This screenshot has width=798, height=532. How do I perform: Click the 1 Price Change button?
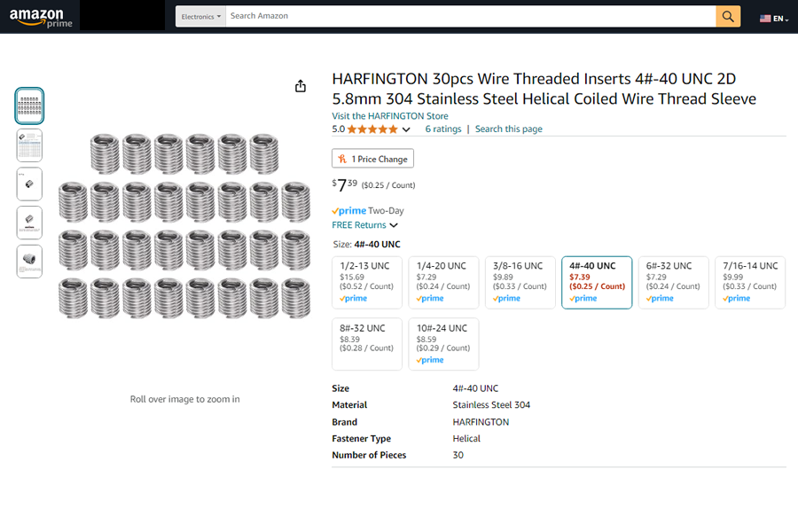(x=372, y=159)
